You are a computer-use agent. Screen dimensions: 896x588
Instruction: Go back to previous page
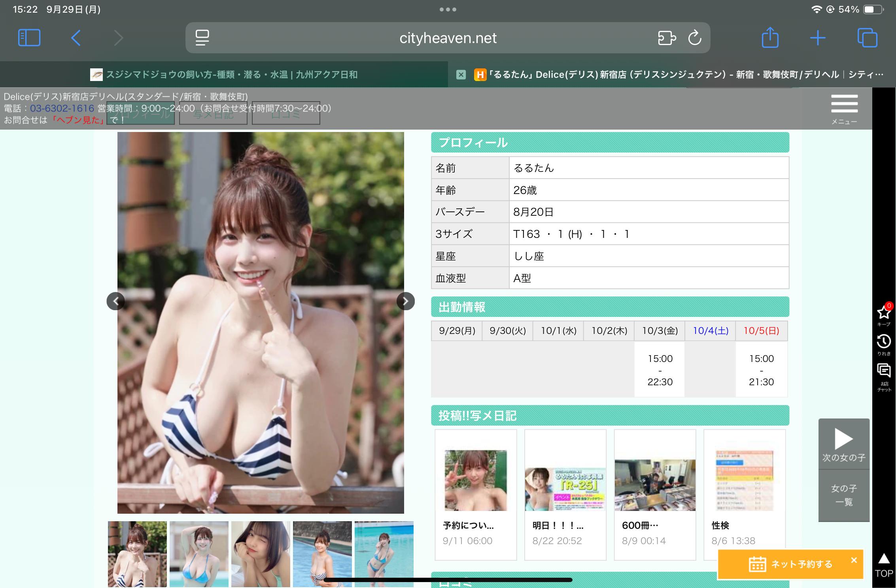pyautogui.click(x=76, y=38)
